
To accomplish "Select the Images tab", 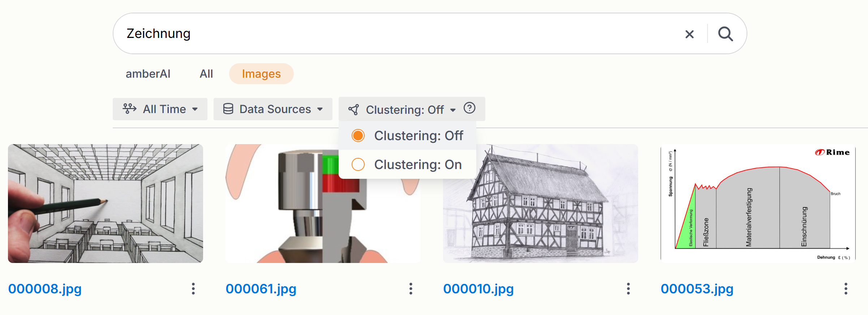I will [x=261, y=74].
